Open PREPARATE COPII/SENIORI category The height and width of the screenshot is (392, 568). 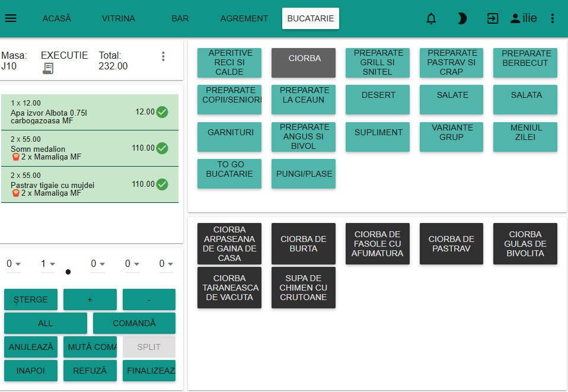pyautogui.click(x=229, y=100)
